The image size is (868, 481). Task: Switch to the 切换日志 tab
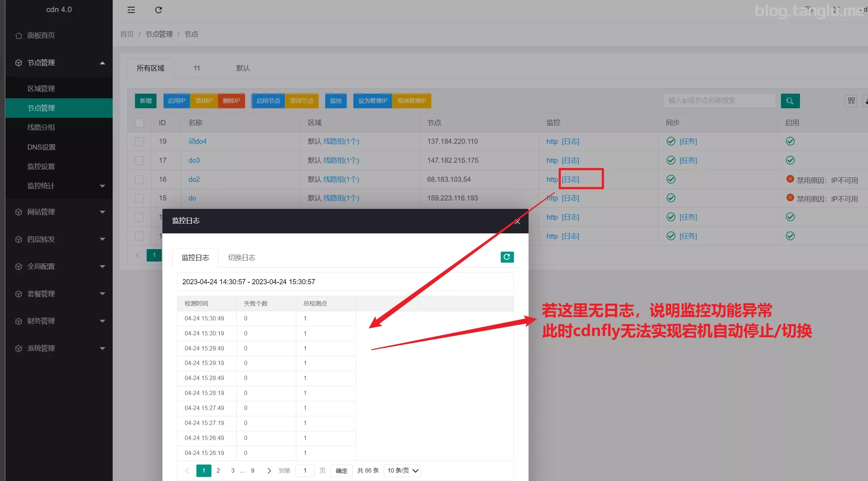(241, 258)
